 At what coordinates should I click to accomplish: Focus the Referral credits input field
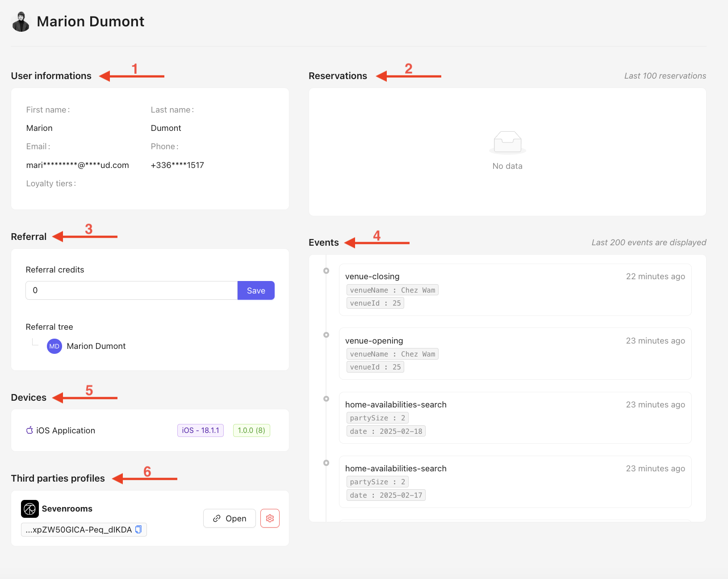(132, 290)
